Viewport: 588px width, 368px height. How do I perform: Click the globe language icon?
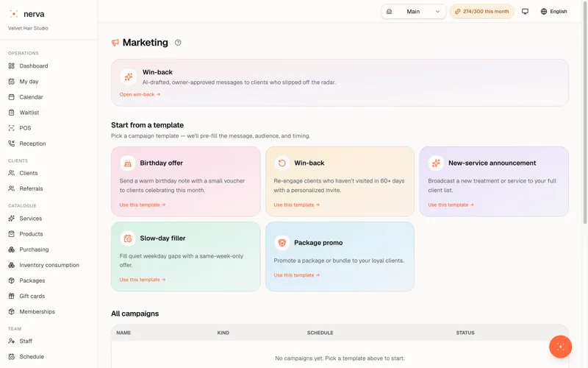click(544, 12)
